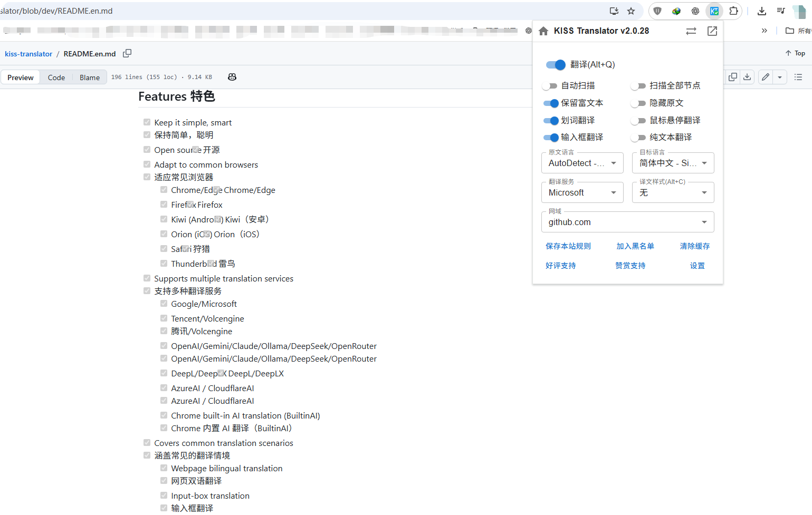Click the swap arrows icon in popup header
This screenshot has height=515, width=812.
[x=691, y=31]
